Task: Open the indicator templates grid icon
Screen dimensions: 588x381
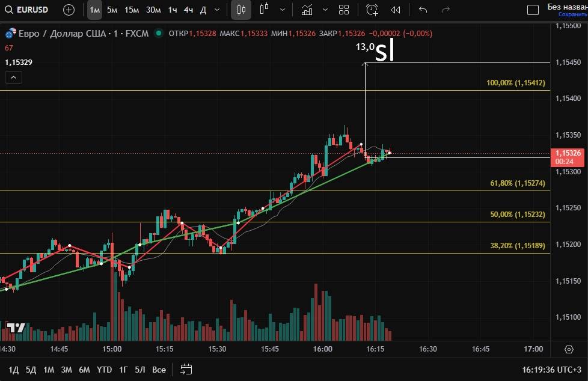Action: pyautogui.click(x=344, y=10)
